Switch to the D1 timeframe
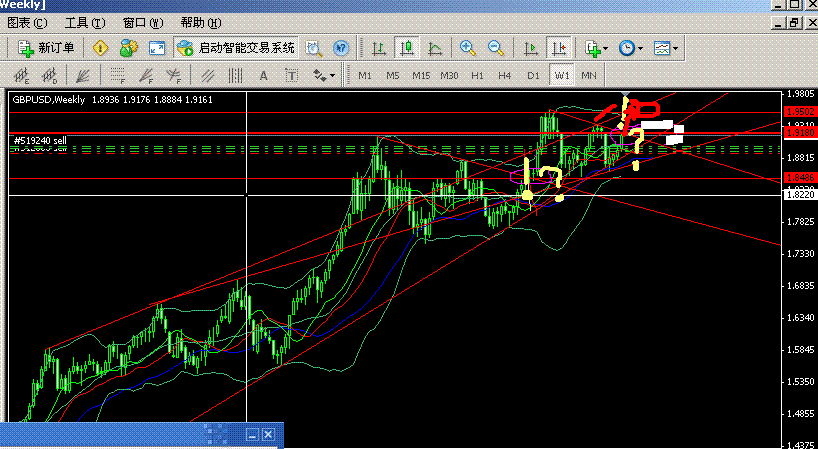Image resolution: width=818 pixels, height=449 pixels. [x=533, y=76]
